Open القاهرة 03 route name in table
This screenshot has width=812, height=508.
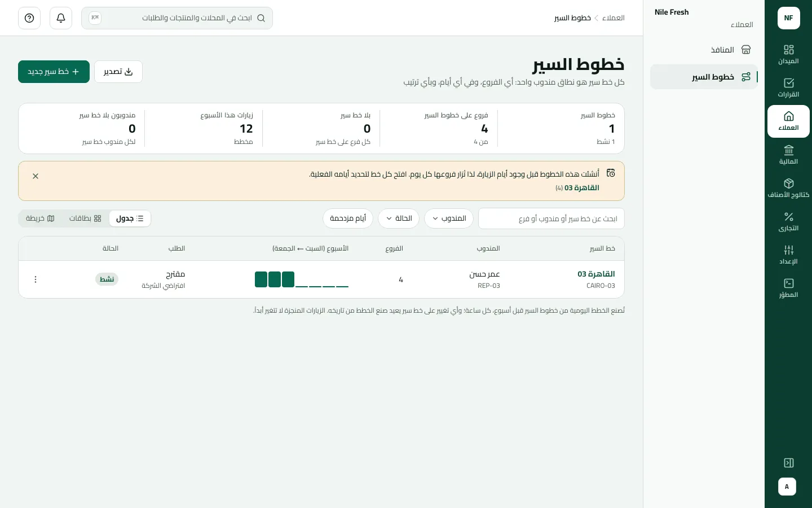(x=596, y=274)
